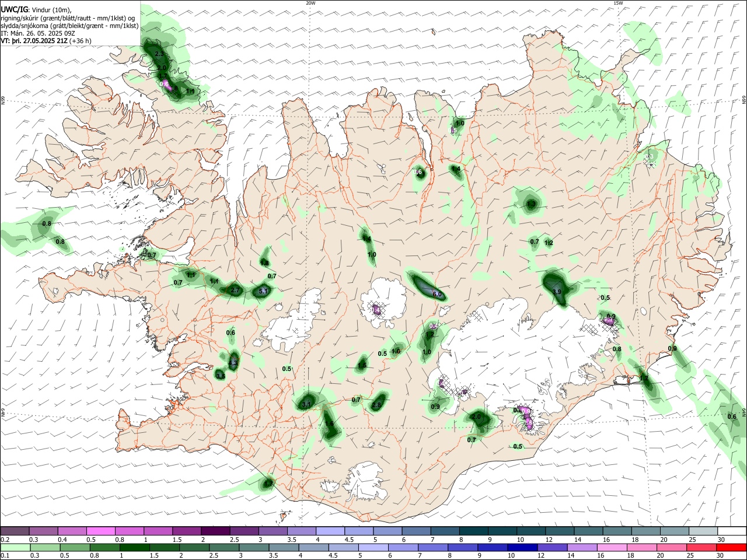Select the bright pink swatch labeled 0.5 in upper legend
Viewport: 747px width, 560px height.
tap(100, 531)
